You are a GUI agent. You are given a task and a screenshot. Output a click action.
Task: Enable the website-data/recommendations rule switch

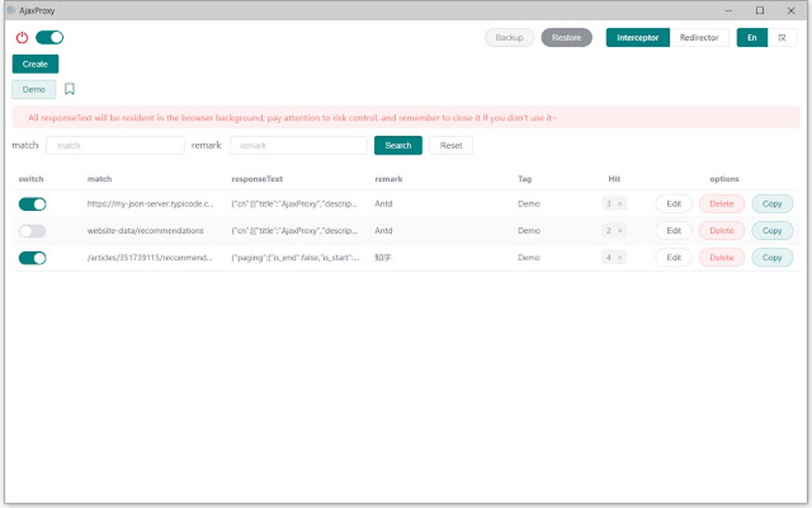[x=33, y=231]
